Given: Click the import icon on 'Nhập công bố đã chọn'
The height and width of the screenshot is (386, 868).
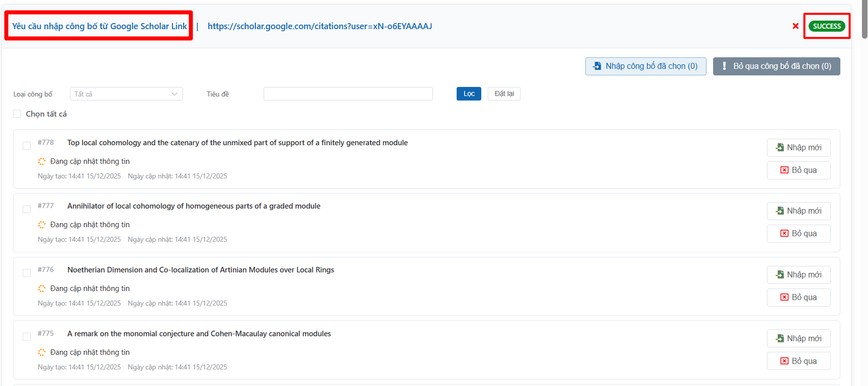Looking at the screenshot, I should point(597,66).
